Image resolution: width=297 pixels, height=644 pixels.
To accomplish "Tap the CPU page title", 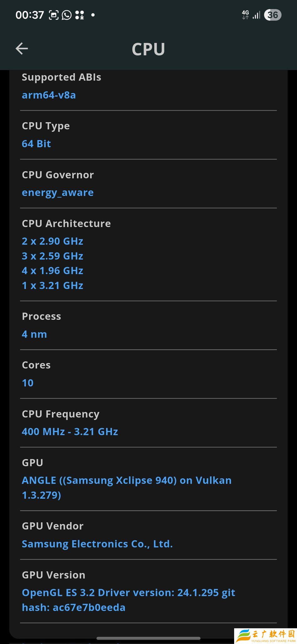I will coord(148,49).
